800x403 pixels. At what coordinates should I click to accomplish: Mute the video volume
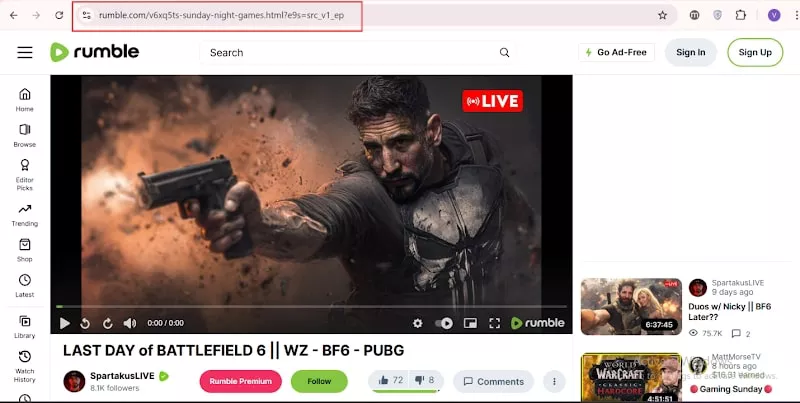(130, 323)
